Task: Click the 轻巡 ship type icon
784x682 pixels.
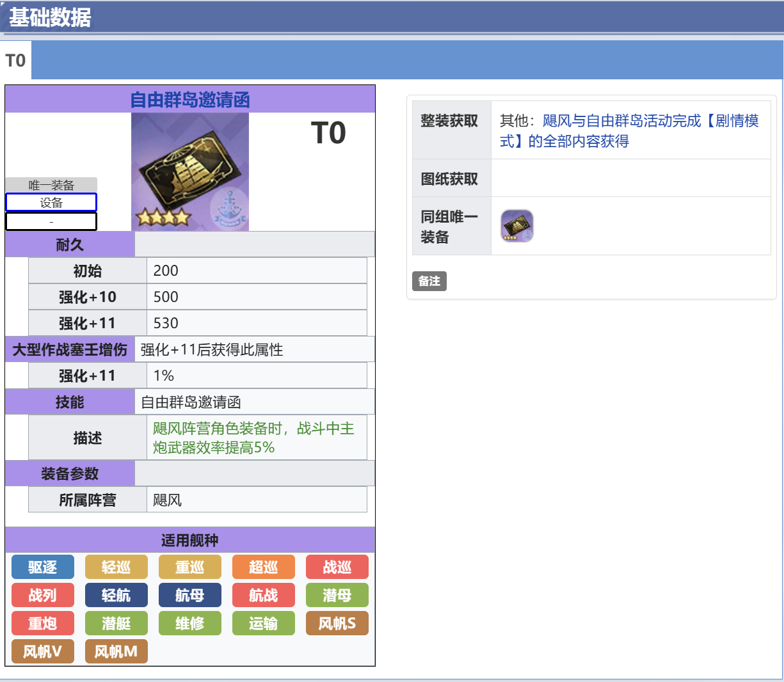Action: [116, 567]
